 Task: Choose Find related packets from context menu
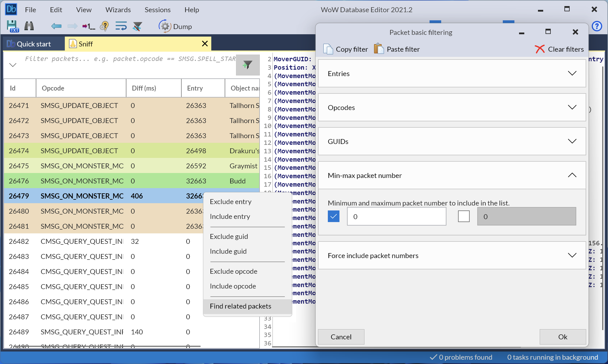pos(240,306)
